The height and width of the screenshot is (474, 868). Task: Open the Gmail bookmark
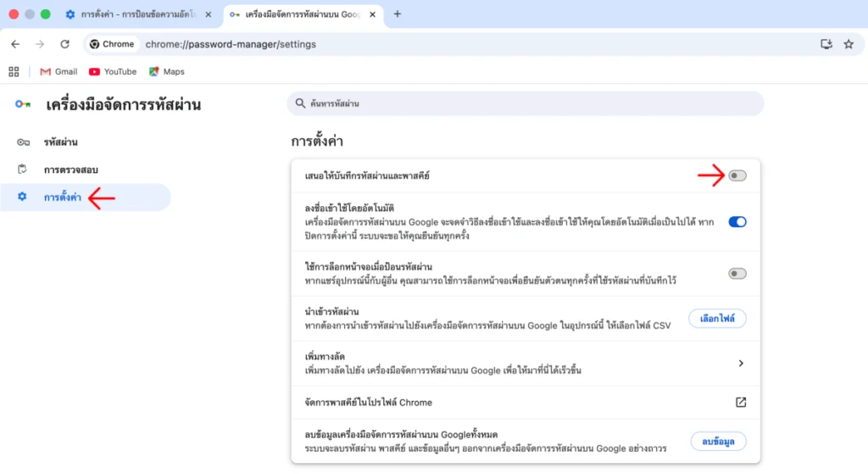pos(58,71)
